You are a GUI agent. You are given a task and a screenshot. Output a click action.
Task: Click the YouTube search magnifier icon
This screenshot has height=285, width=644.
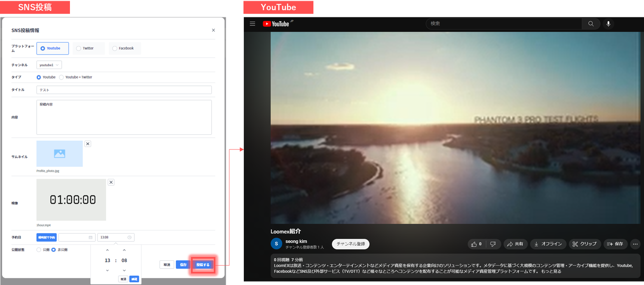pyautogui.click(x=591, y=24)
